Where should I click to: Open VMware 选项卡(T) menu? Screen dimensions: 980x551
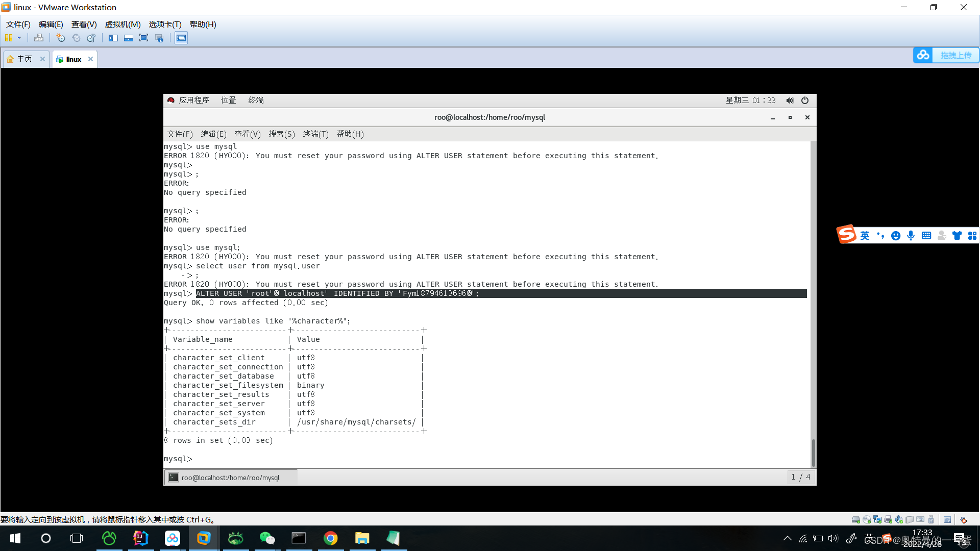[x=165, y=24]
